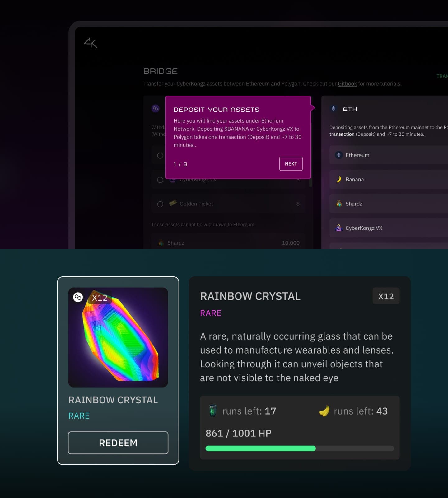Click the Banana icon in ETH panel
This screenshot has height=498, width=448.
pos(339,179)
